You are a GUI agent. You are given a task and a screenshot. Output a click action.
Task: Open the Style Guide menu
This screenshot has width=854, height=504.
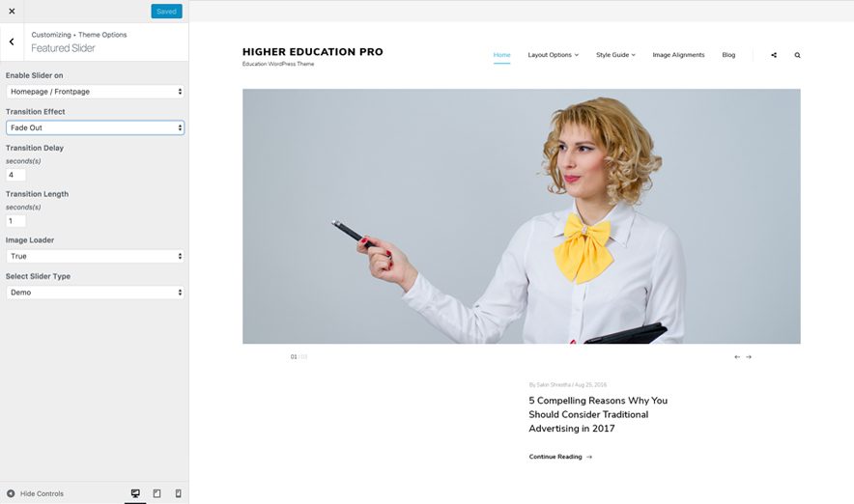point(615,55)
